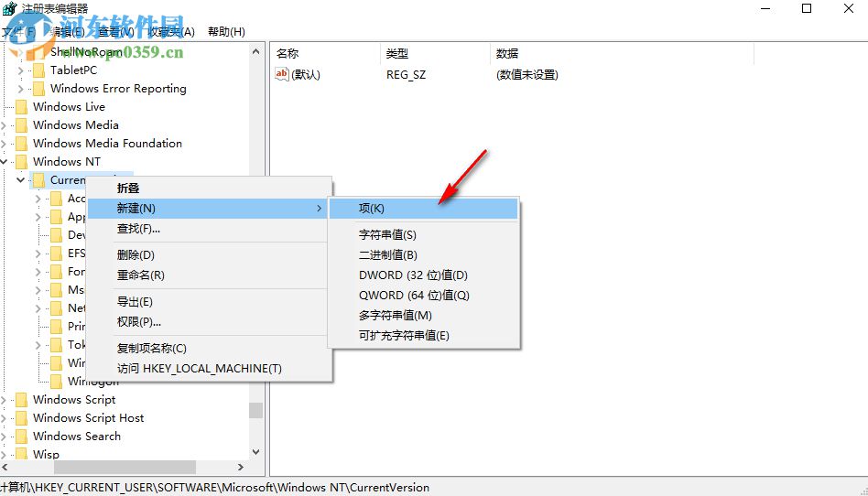This screenshot has width=868, height=496.
Task: Click the string value icon beside (默认)
Action: tap(282, 74)
